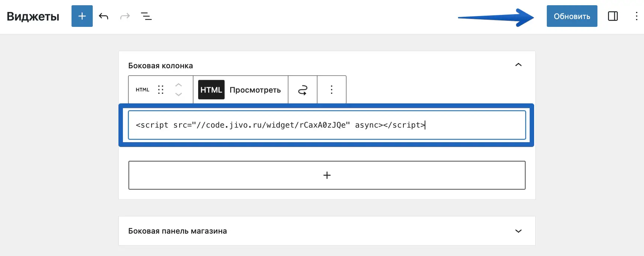
Task: Undo the last change
Action: (104, 16)
